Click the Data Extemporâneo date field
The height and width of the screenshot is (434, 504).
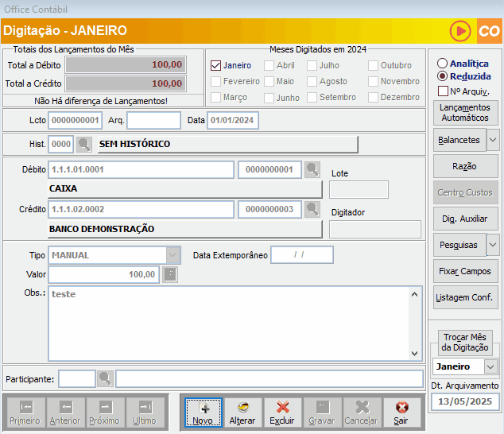(x=302, y=255)
